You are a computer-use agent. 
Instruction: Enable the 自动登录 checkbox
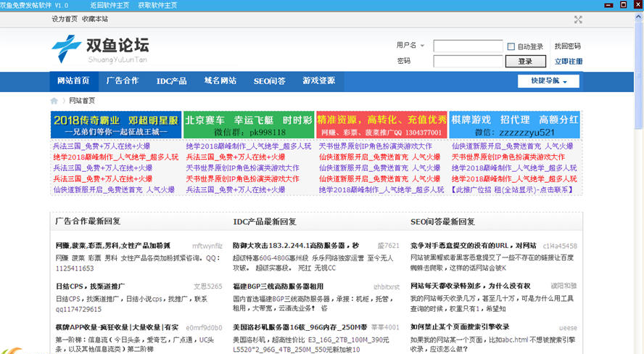pos(511,46)
